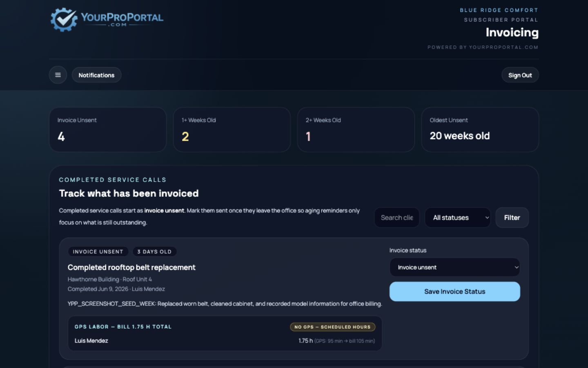Click the 1.75 h labor value
588x368 pixels.
[305, 341]
